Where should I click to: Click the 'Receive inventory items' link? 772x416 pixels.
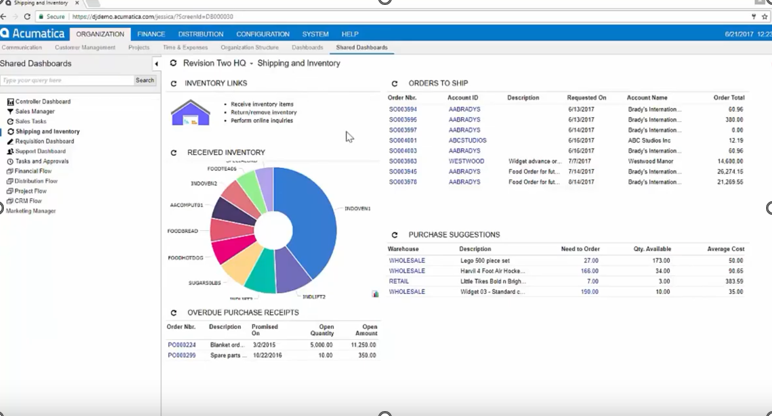262,104
